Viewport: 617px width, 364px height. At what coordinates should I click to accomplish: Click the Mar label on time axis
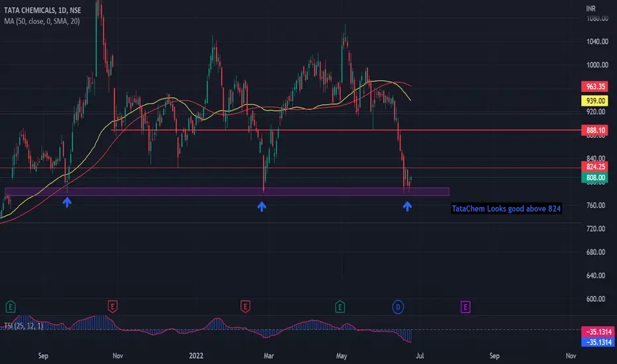(269, 356)
